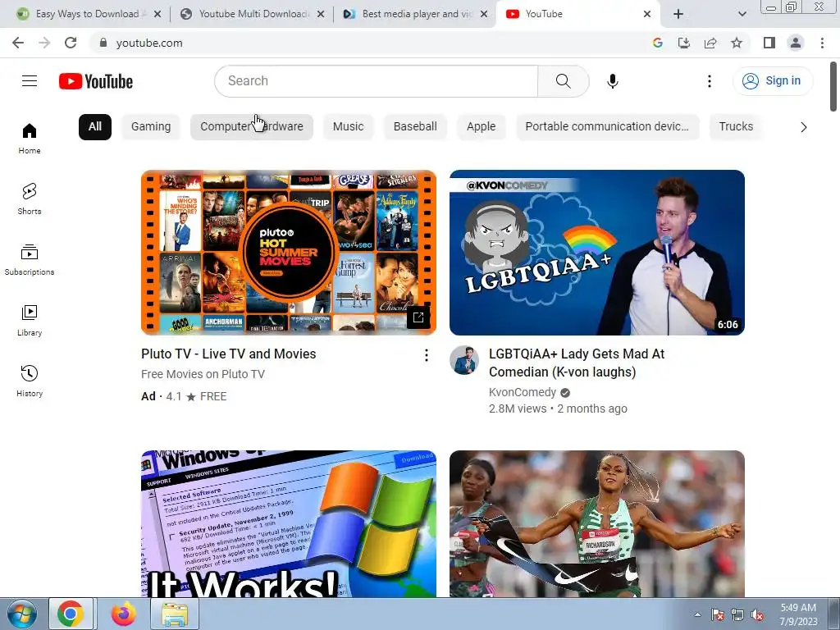
Task: Open LGBTQiAA+ Lady Gets Mad video title
Action: click(x=577, y=363)
